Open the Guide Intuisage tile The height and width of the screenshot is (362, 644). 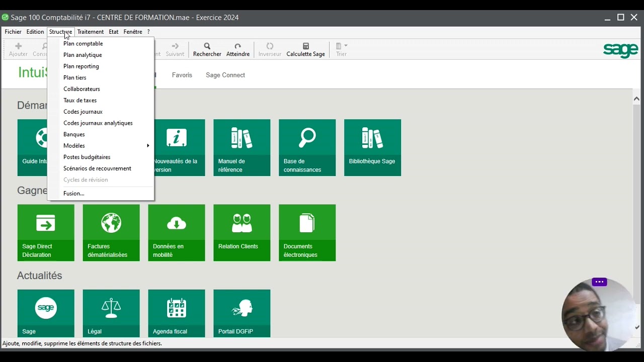tap(32, 148)
